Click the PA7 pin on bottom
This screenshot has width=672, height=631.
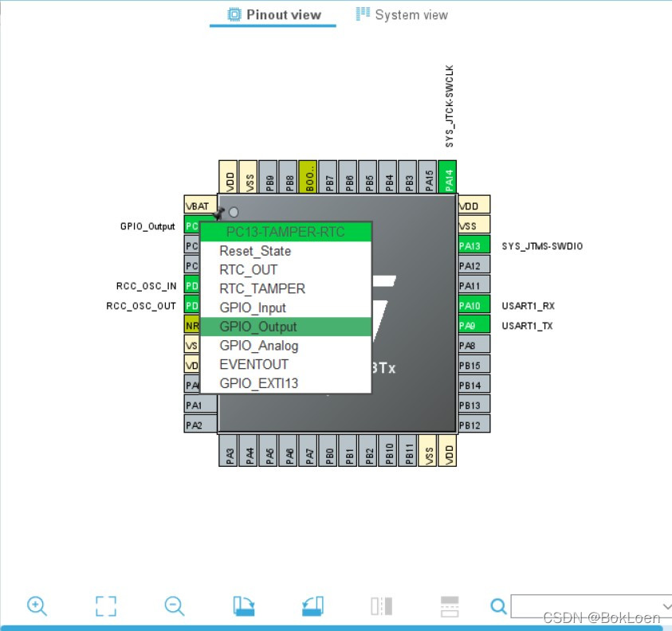(x=308, y=451)
